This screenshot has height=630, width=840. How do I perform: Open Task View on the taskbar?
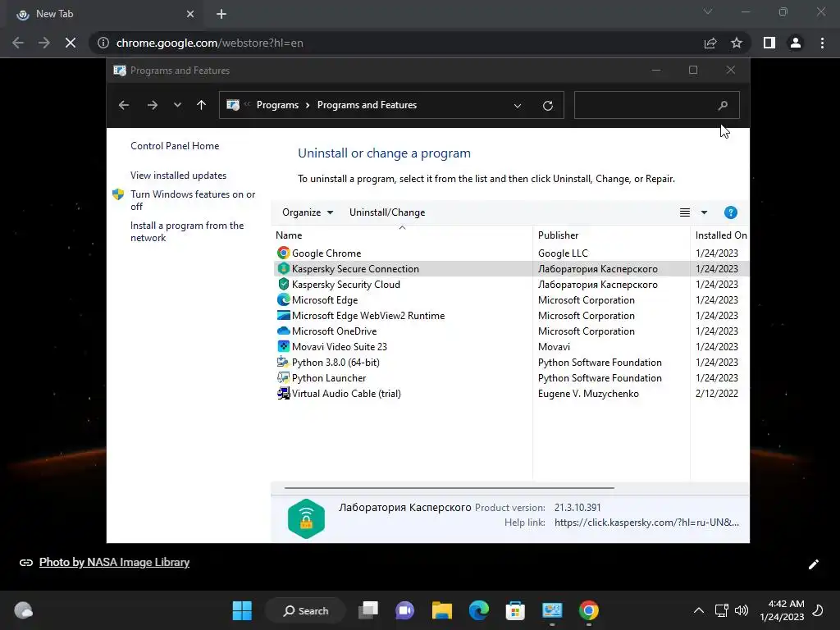pyautogui.click(x=368, y=610)
